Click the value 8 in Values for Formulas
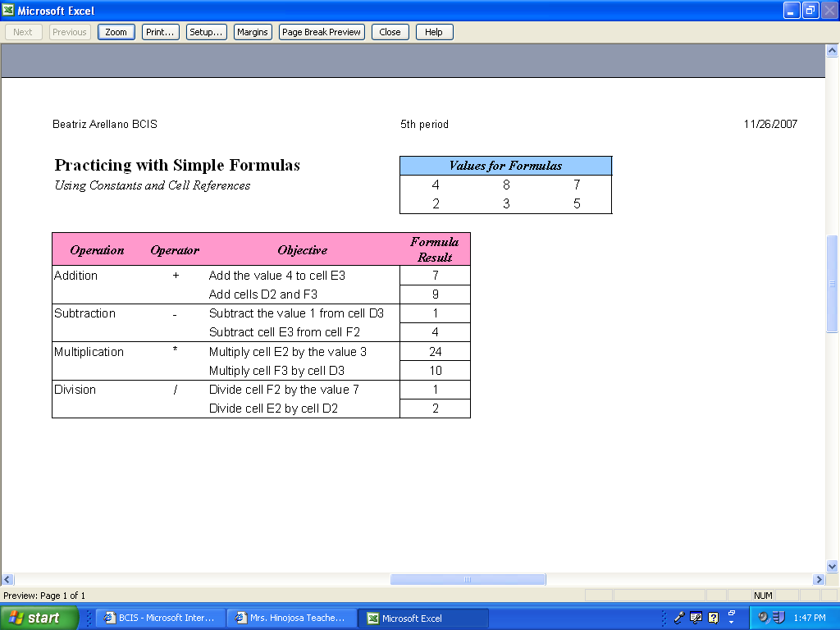This screenshot has height=630, width=840. click(x=506, y=185)
